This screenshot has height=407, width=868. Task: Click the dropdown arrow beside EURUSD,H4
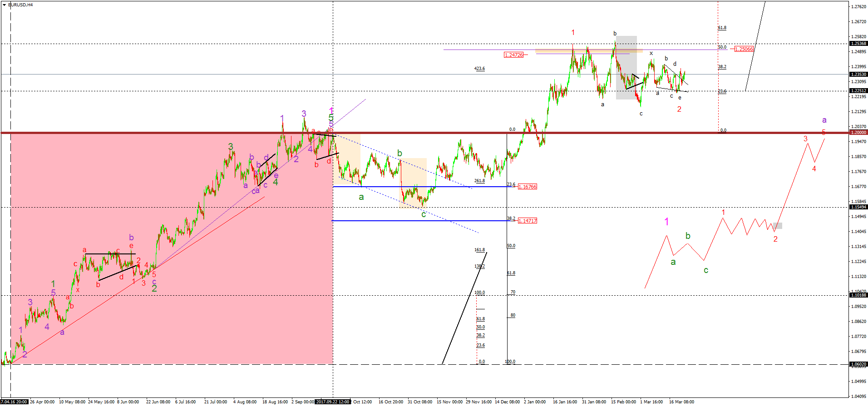pyautogui.click(x=4, y=5)
